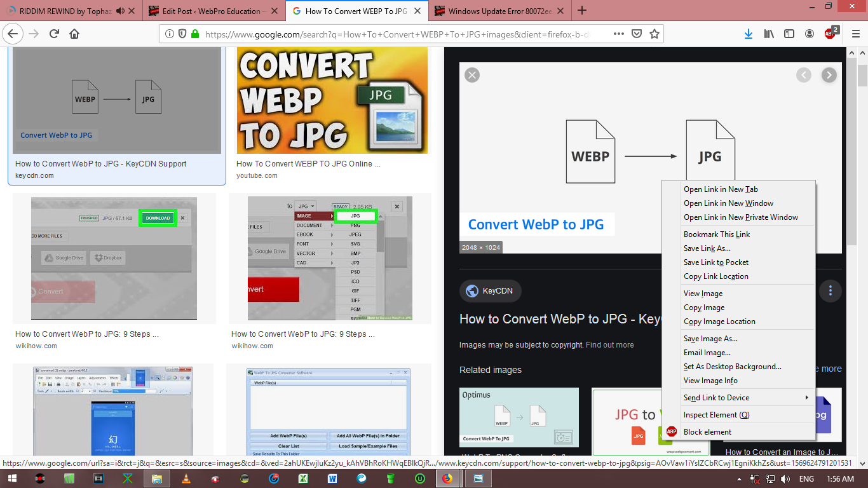Show the sidebars
This screenshot has height=488, width=868.
789,34
